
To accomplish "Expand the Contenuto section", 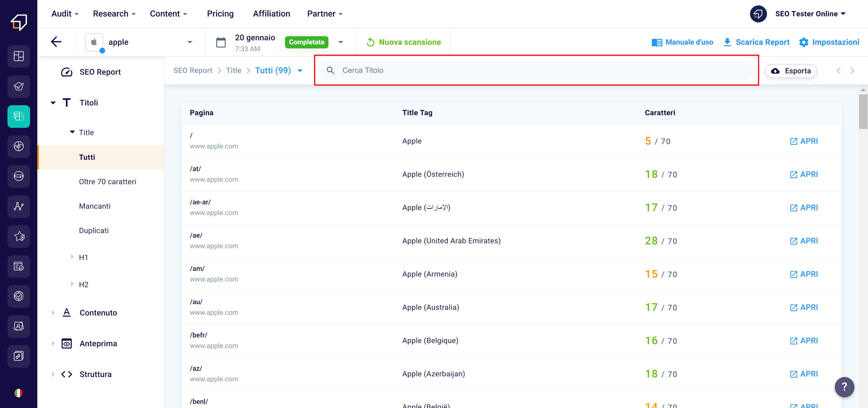I will (53, 313).
